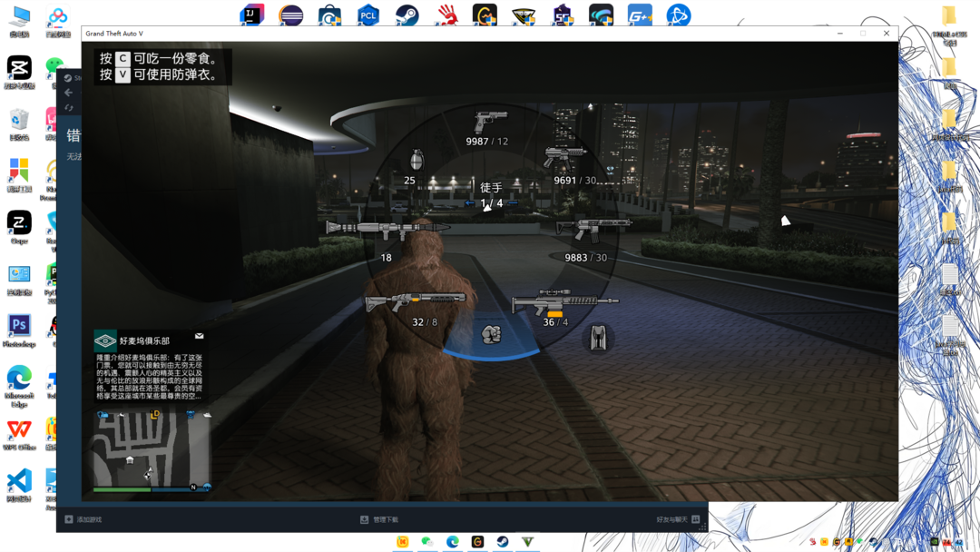
Task: Open the PCL launcher desktop shortcut
Action: [x=368, y=15]
